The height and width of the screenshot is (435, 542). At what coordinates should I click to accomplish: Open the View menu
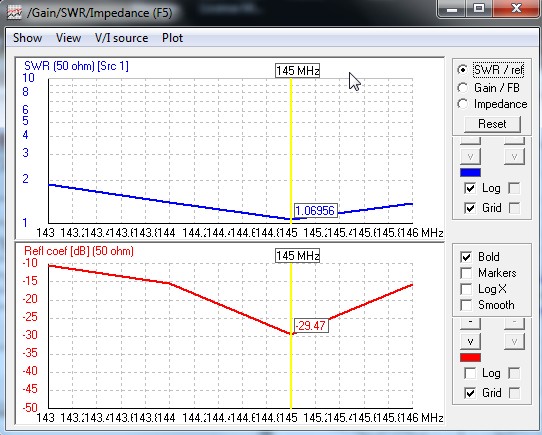tap(68, 38)
